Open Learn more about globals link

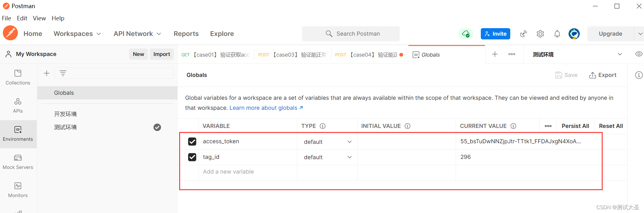[x=266, y=108]
